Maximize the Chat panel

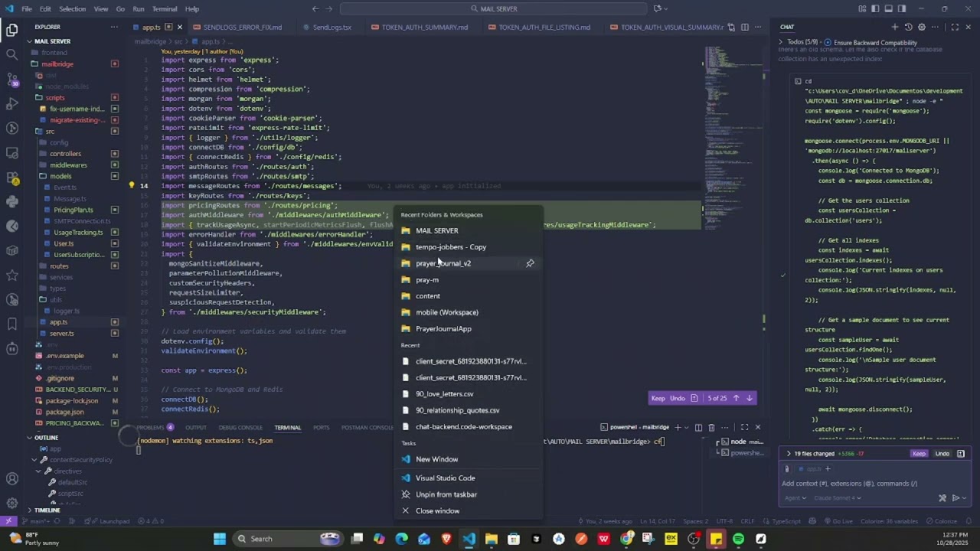coord(955,27)
